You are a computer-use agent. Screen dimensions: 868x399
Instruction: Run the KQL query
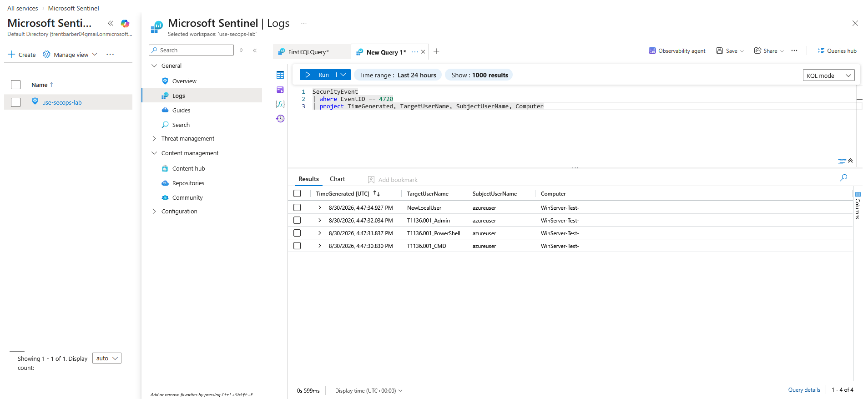318,75
